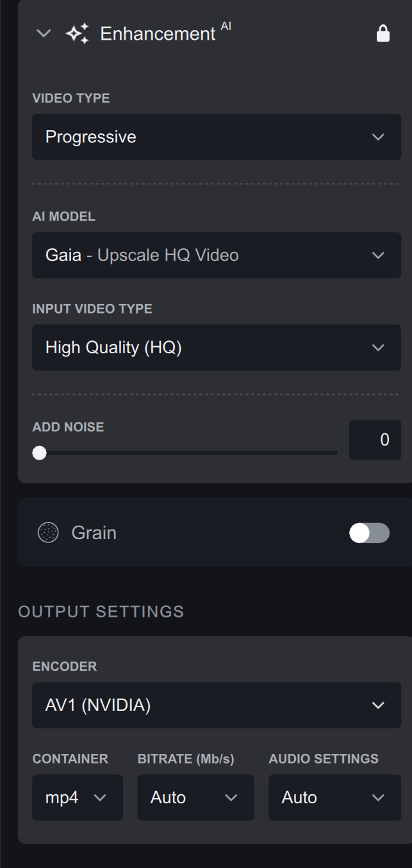The image size is (412, 868).
Task: Click the Grain texture icon
Action: click(x=48, y=532)
